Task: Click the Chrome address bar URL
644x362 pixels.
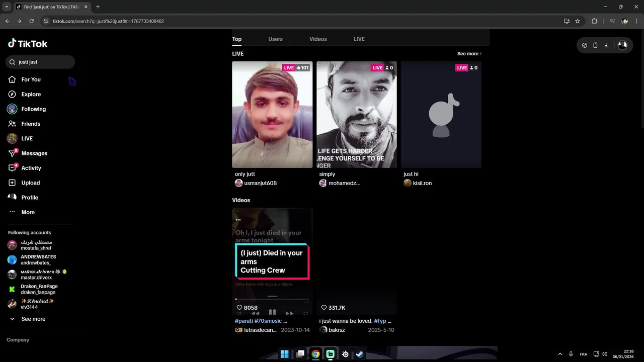Action: click(x=108, y=21)
